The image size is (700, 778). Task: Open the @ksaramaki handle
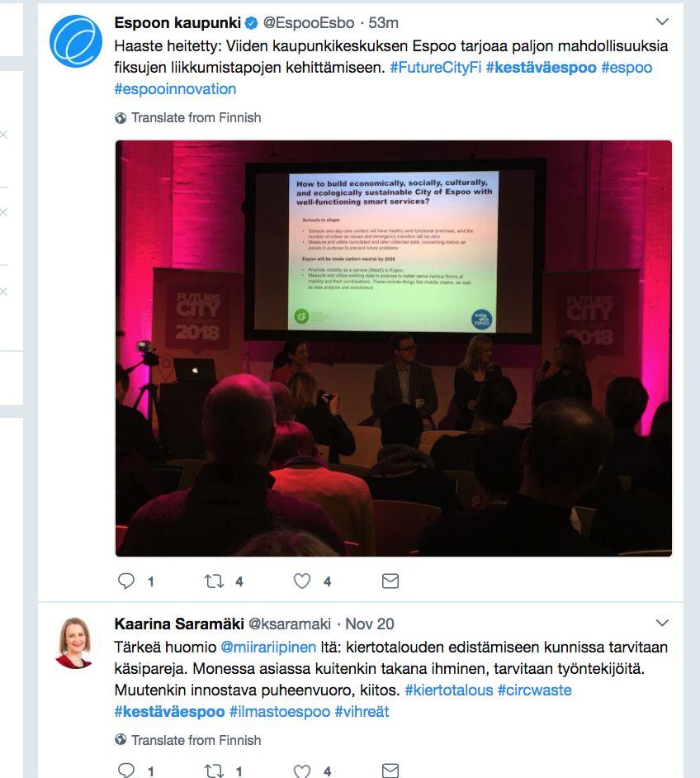290,624
